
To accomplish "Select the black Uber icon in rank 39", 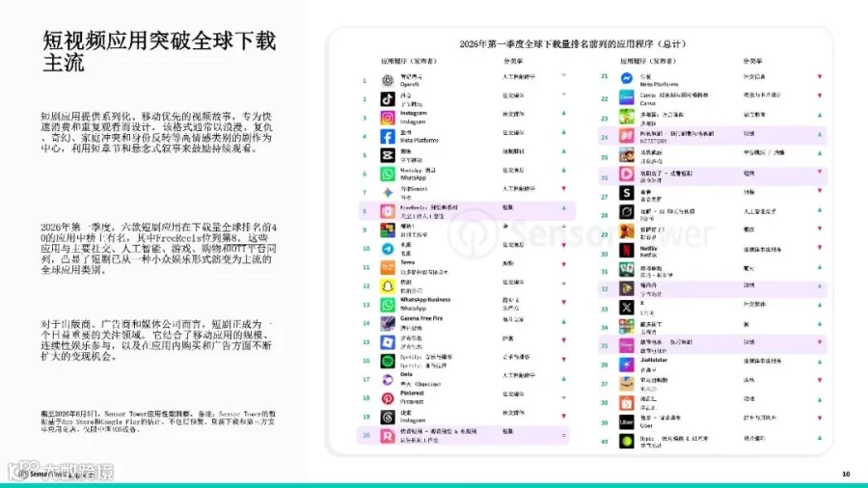I will 627,422.
